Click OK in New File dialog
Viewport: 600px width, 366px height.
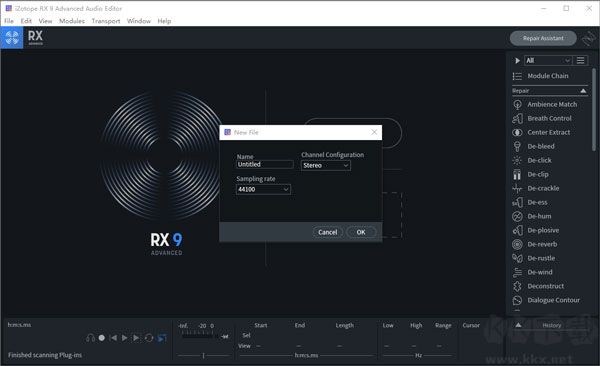point(361,232)
